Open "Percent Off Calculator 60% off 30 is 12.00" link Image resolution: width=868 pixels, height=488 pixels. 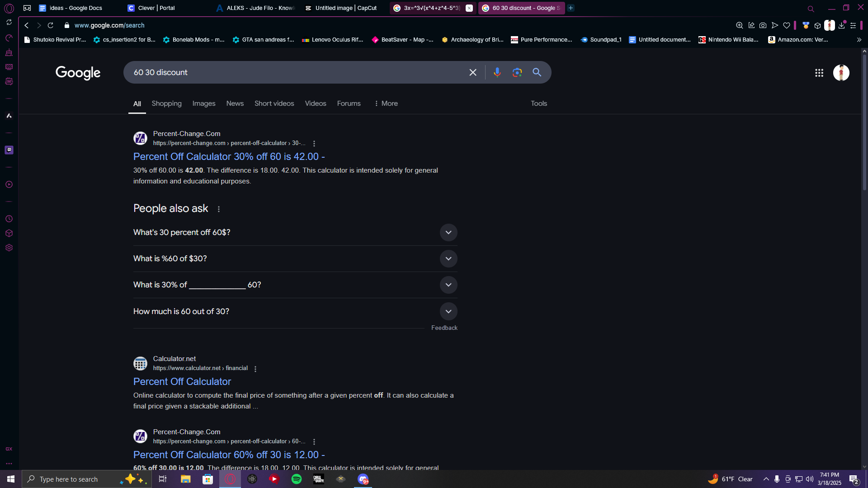229,455
